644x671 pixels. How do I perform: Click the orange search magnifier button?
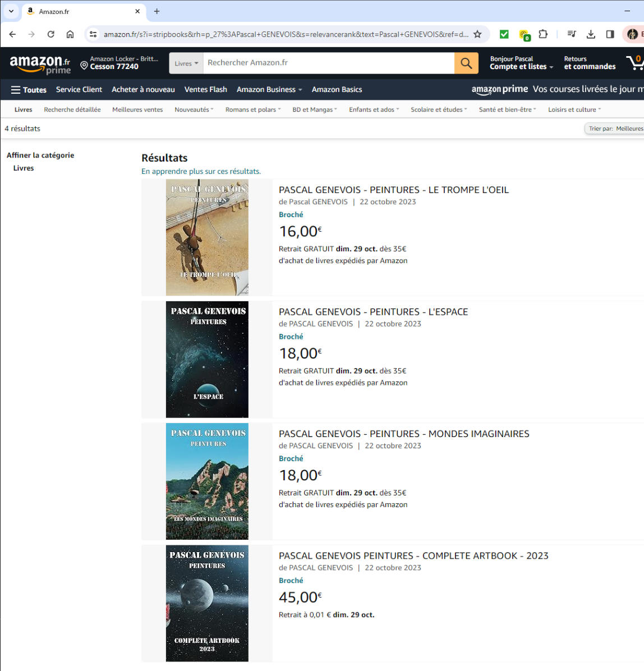[x=466, y=63]
